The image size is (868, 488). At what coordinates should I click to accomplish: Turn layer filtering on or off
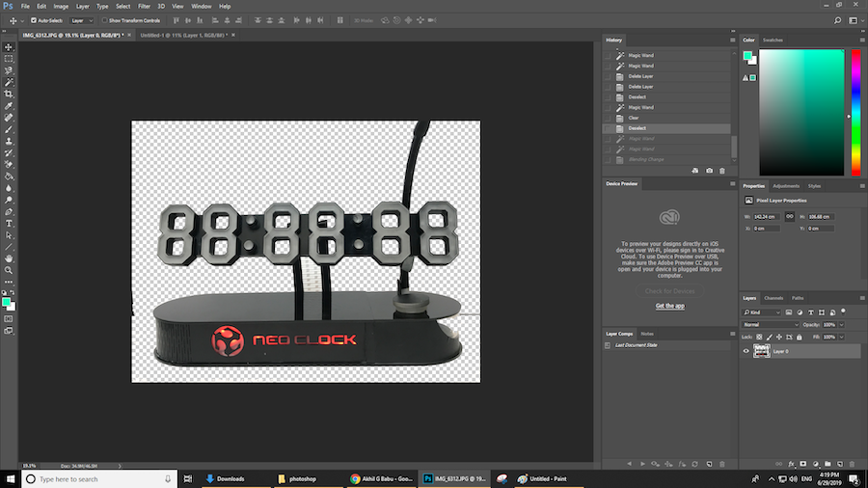click(843, 312)
